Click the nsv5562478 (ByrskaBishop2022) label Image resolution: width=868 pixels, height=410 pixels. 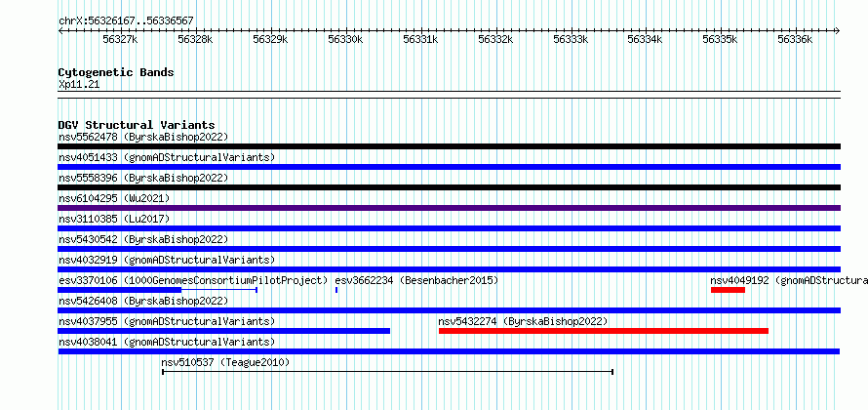click(143, 137)
